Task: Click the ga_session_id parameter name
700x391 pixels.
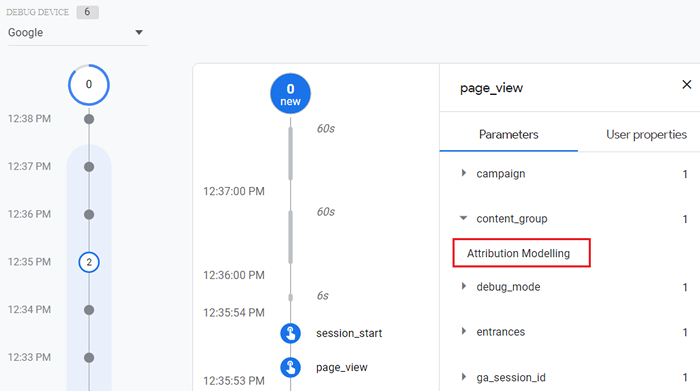Action: coord(511,378)
